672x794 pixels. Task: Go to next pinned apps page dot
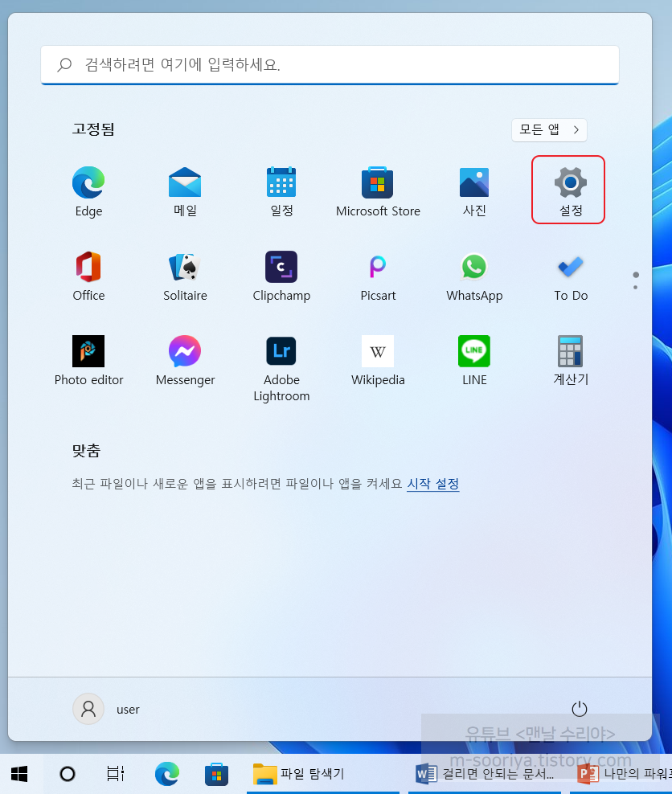coord(636,288)
